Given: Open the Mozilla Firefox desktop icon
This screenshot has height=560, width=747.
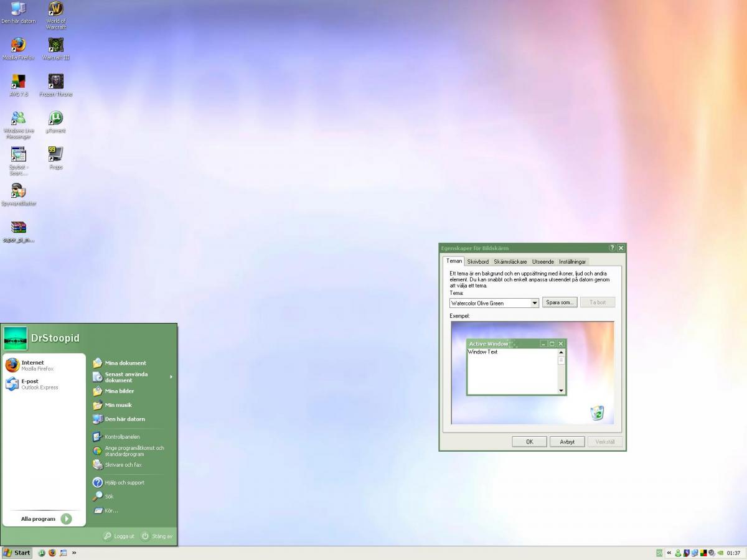Looking at the screenshot, I should coord(19,46).
